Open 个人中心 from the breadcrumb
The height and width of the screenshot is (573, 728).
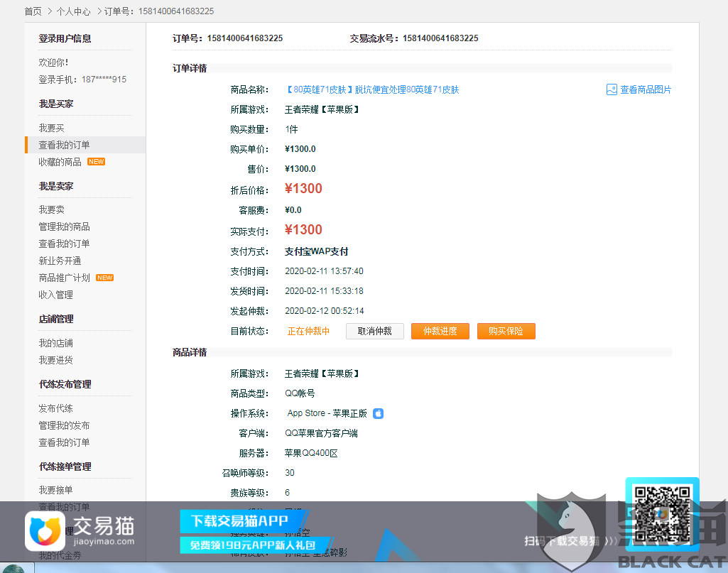[73, 11]
